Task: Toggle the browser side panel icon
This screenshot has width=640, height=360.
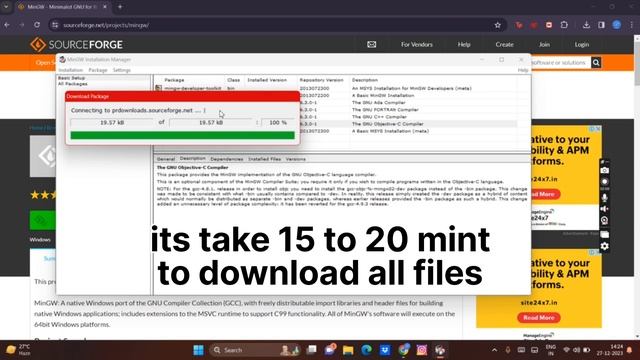Action: pos(601,25)
